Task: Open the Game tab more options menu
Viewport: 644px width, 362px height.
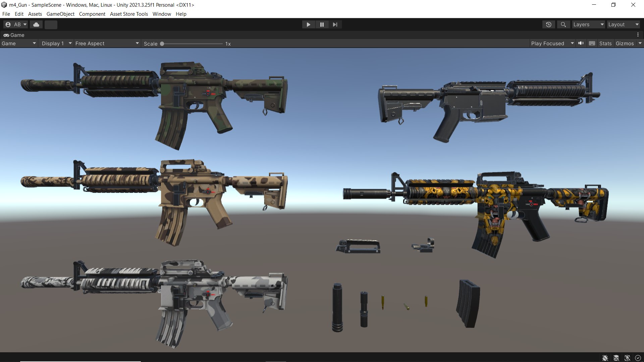Action: [x=638, y=35]
